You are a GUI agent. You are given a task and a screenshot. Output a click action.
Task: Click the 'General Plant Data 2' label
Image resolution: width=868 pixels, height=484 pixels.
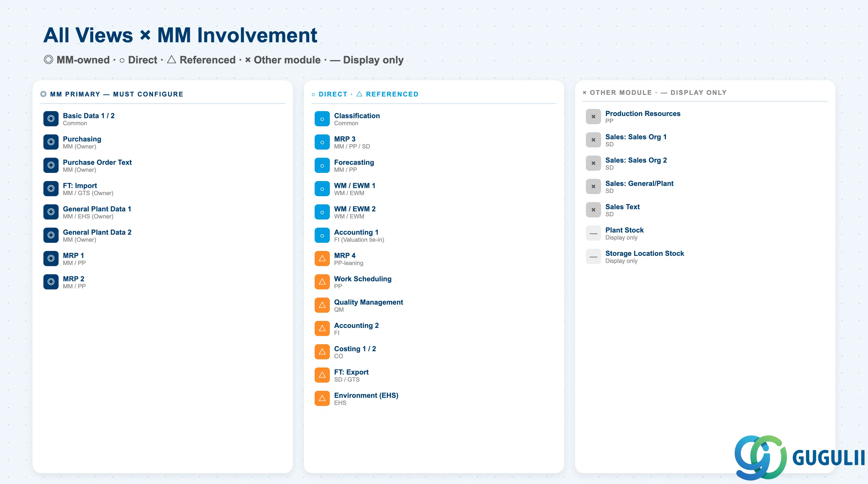(97, 232)
